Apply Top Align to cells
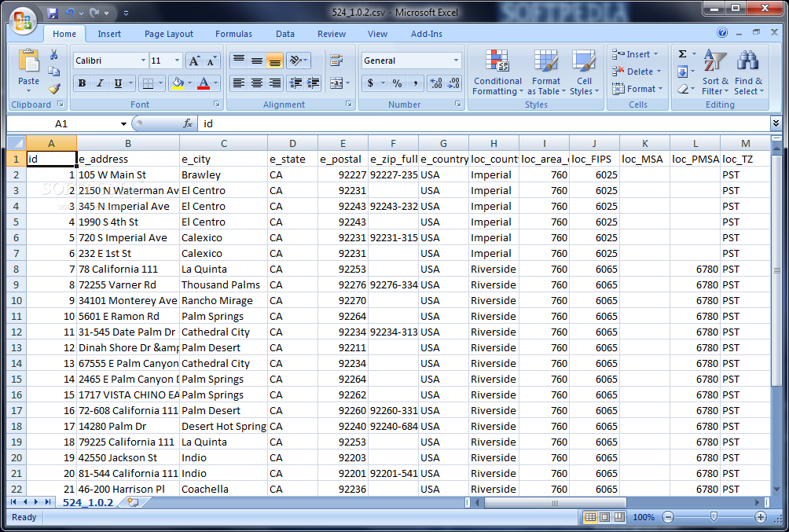Image resolution: width=789 pixels, height=532 pixels. coord(239,61)
